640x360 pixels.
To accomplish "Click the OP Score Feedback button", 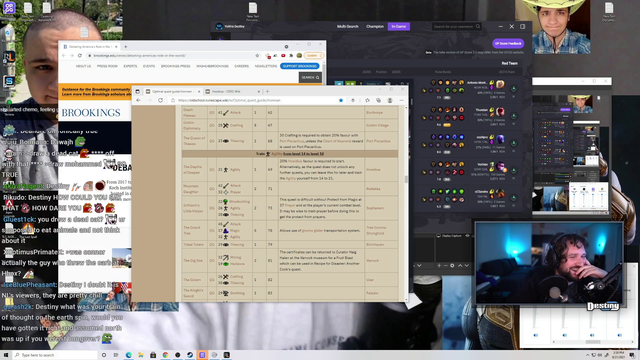I will (508, 43).
